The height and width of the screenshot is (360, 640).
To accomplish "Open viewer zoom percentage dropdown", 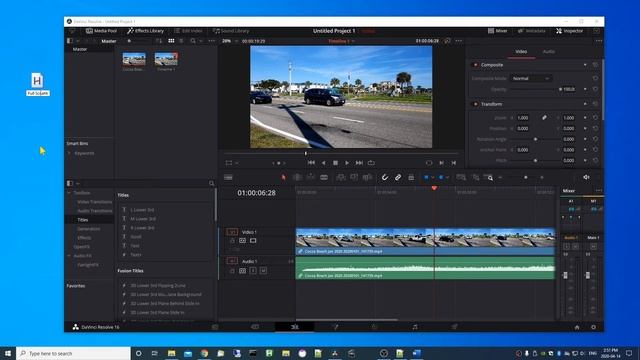I will click(229, 41).
